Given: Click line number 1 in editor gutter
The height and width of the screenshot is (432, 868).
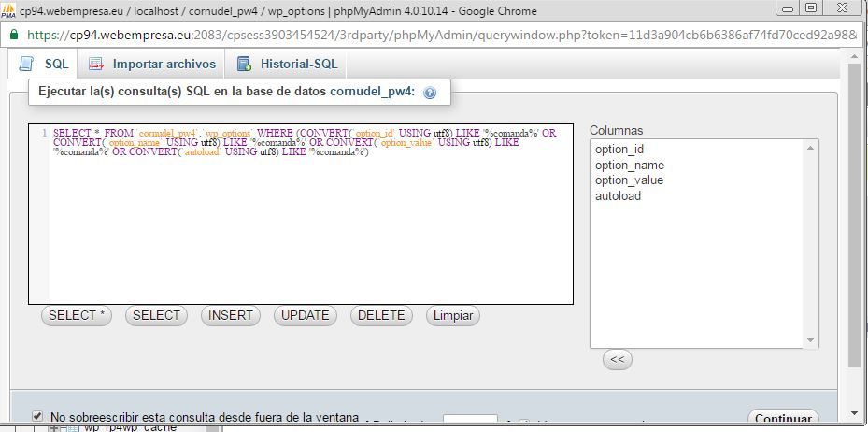Looking at the screenshot, I should tap(44, 133).
